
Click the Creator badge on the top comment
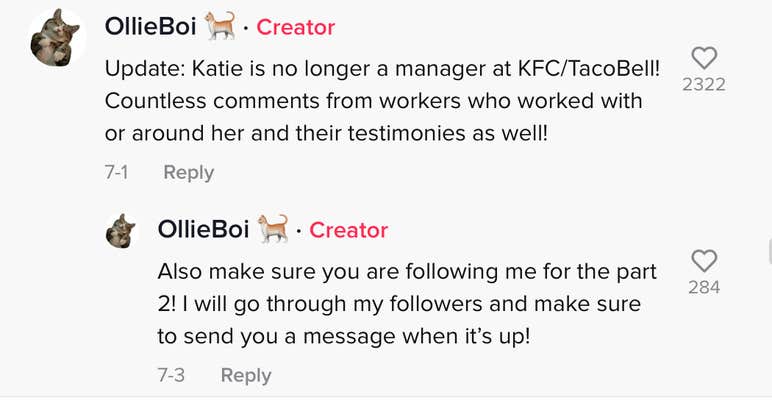point(295,28)
